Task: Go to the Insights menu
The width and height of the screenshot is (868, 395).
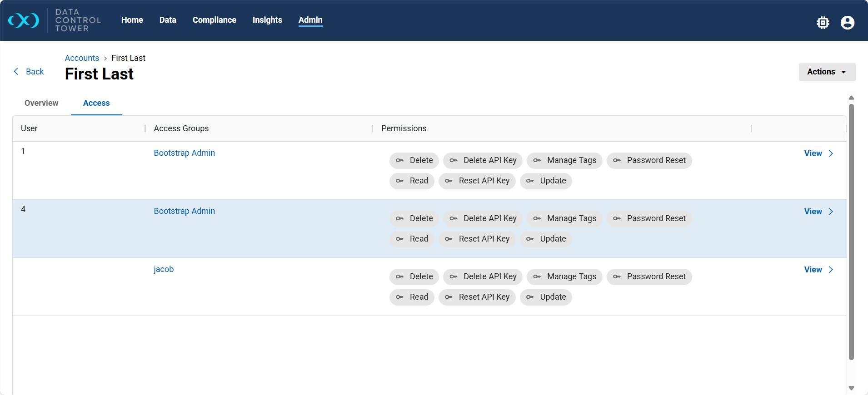Action: pyautogui.click(x=267, y=20)
